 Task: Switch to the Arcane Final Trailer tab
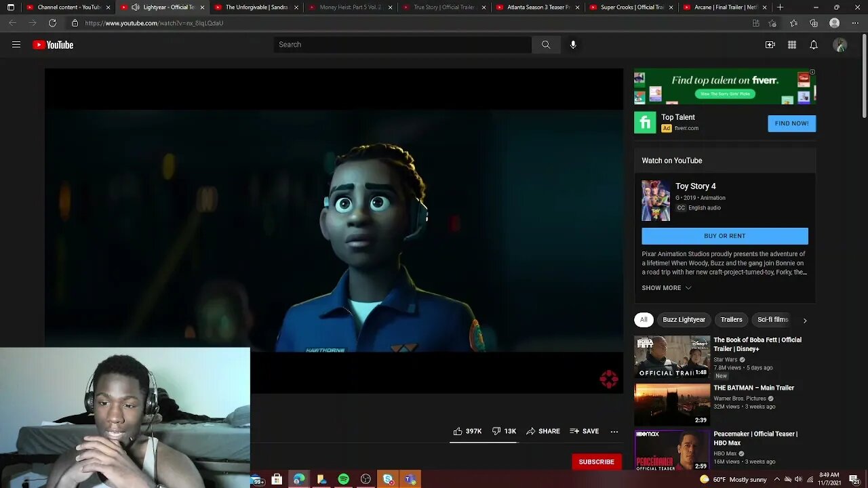725,7
